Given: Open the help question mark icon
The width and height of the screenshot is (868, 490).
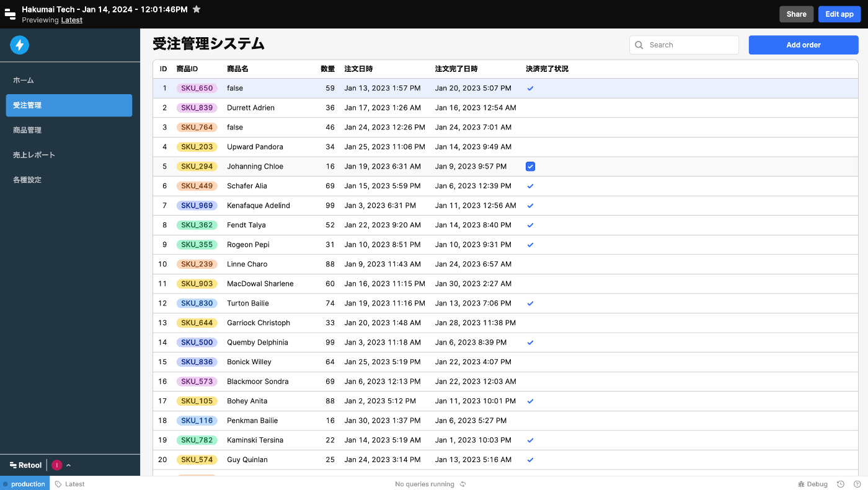Looking at the screenshot, I should (857, 484).
